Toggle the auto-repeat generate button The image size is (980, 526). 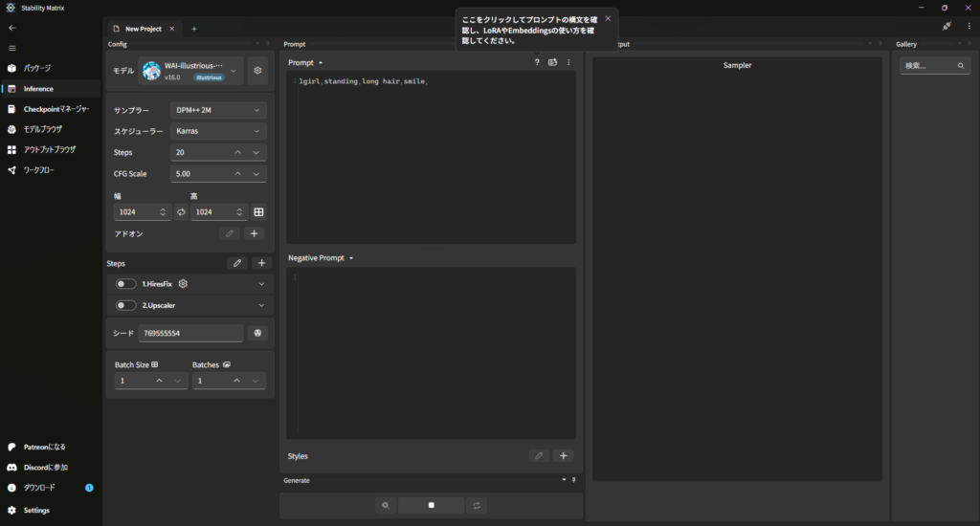click(476, 505)
